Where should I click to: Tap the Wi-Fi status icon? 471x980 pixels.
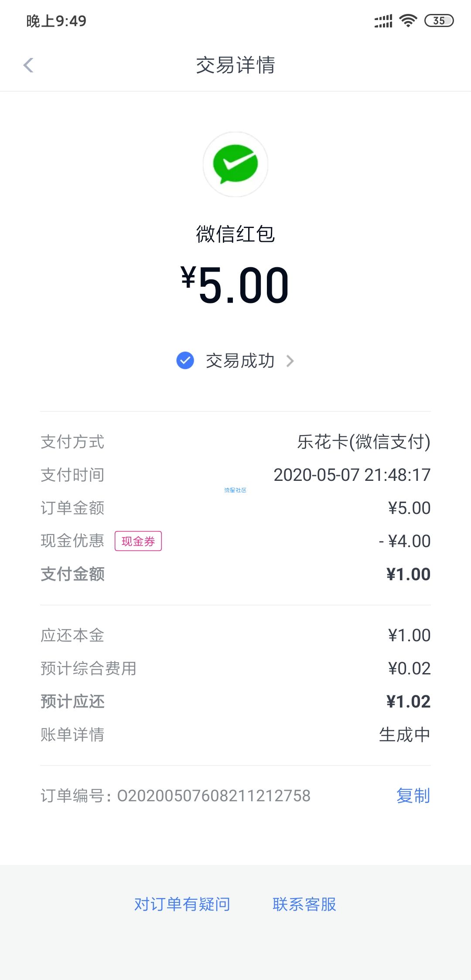[408, 20]
